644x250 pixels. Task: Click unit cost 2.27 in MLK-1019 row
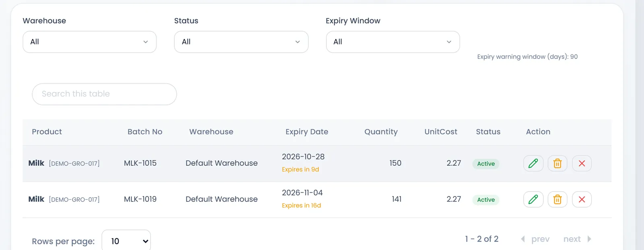[454, 199]
